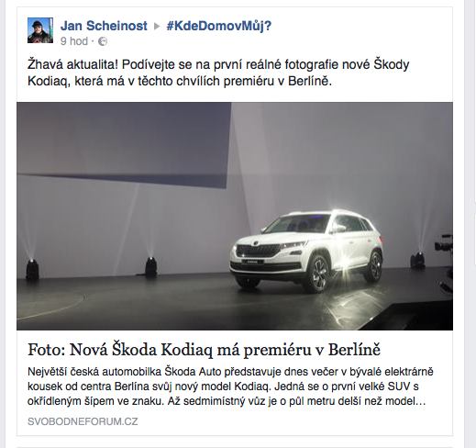476x448 pixels.
Task: Open the #KdeDomovMůj? group page
Action: (219, 26)
